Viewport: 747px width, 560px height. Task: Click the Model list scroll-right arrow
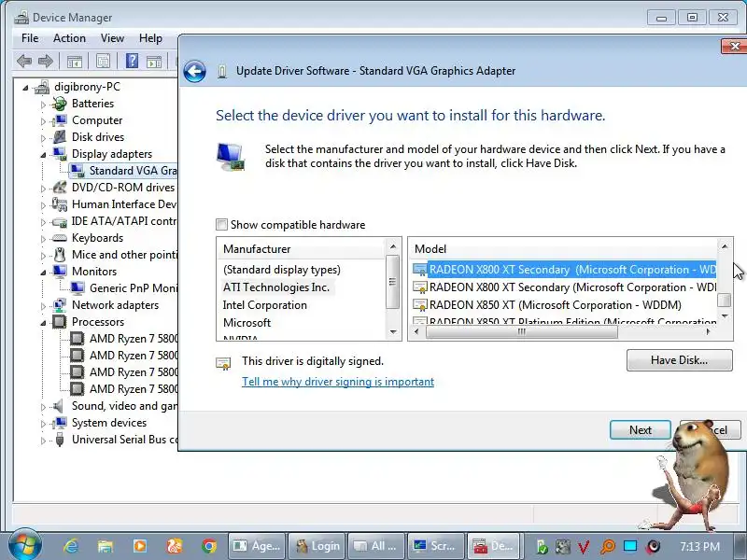point(709,332)
